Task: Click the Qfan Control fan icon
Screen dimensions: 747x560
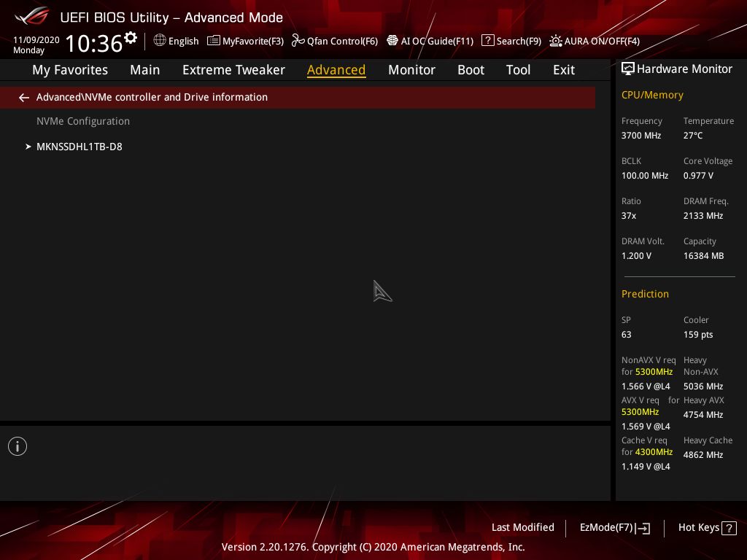Action: (x=298, y=41)
